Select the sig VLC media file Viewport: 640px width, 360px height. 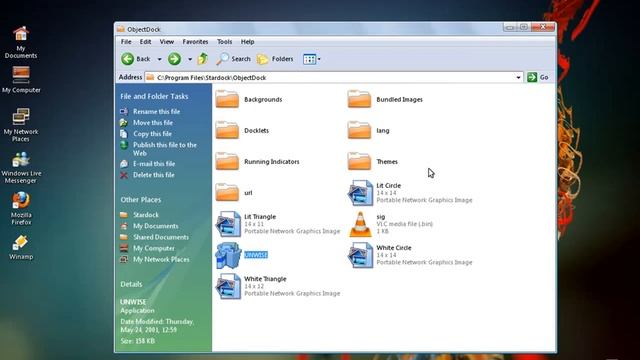coord(360,224)
